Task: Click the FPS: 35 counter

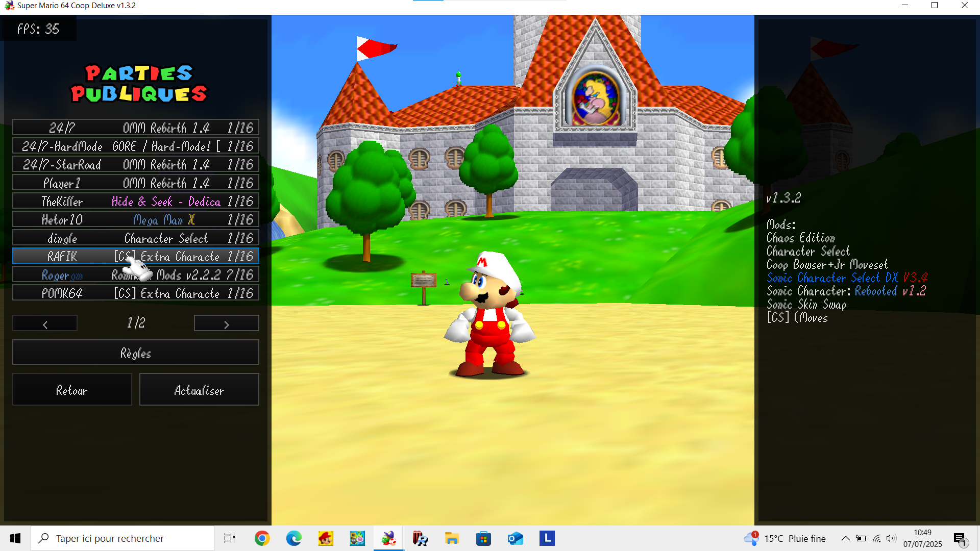Action: (38, 29)
